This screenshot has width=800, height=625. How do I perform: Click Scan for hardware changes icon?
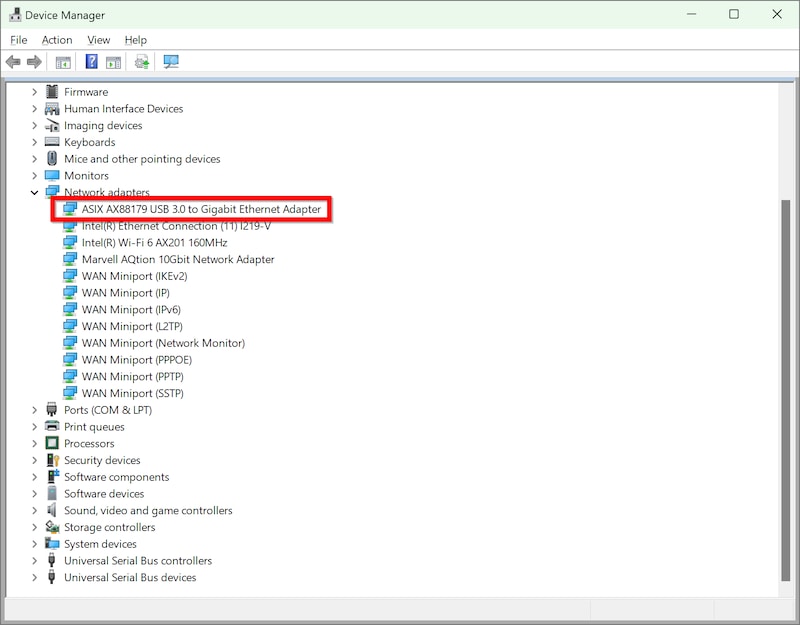(x=171, y=62)
